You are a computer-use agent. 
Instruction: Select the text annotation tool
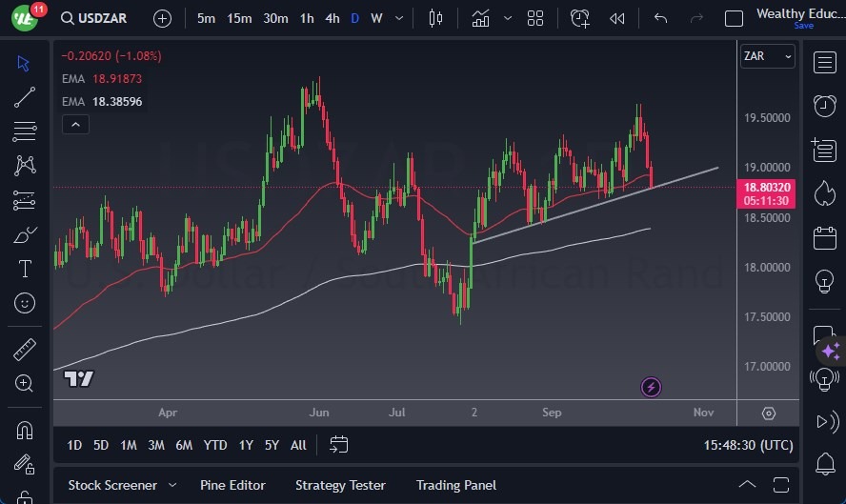pos(25,269)
